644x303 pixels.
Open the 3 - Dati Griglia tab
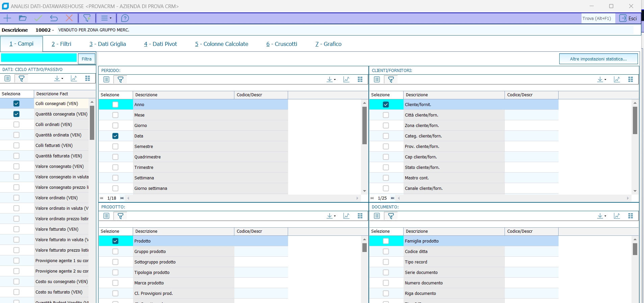pos(108,44)
